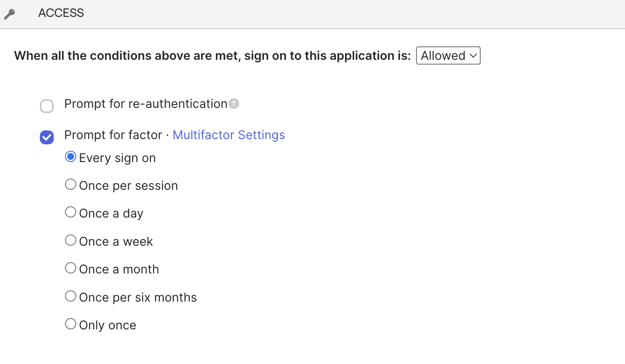Click the re-authentication help question mark icon
The image size is (625, 364).
tap(234, 104)
